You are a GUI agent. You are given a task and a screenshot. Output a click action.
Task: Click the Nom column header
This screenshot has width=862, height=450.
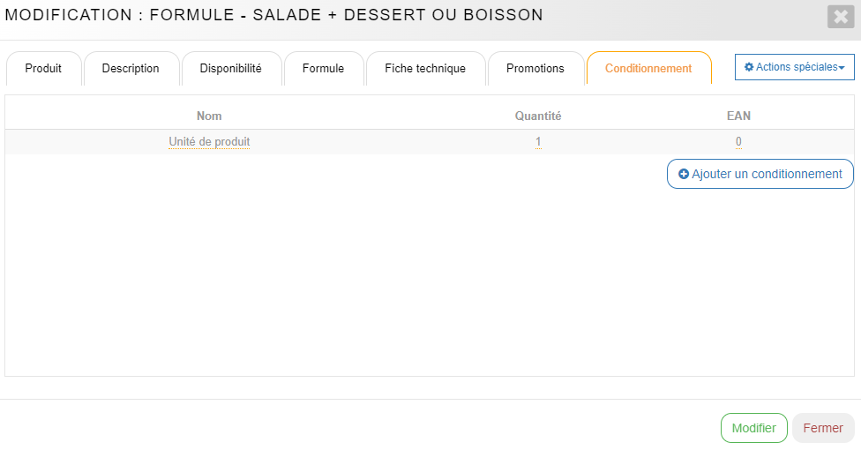[209, 116]
